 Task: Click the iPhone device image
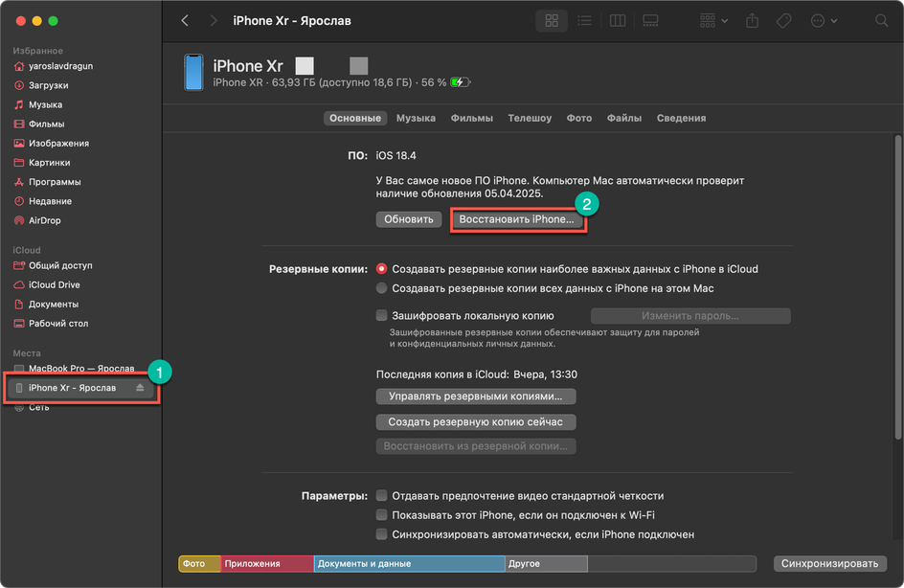click(193, 73)
